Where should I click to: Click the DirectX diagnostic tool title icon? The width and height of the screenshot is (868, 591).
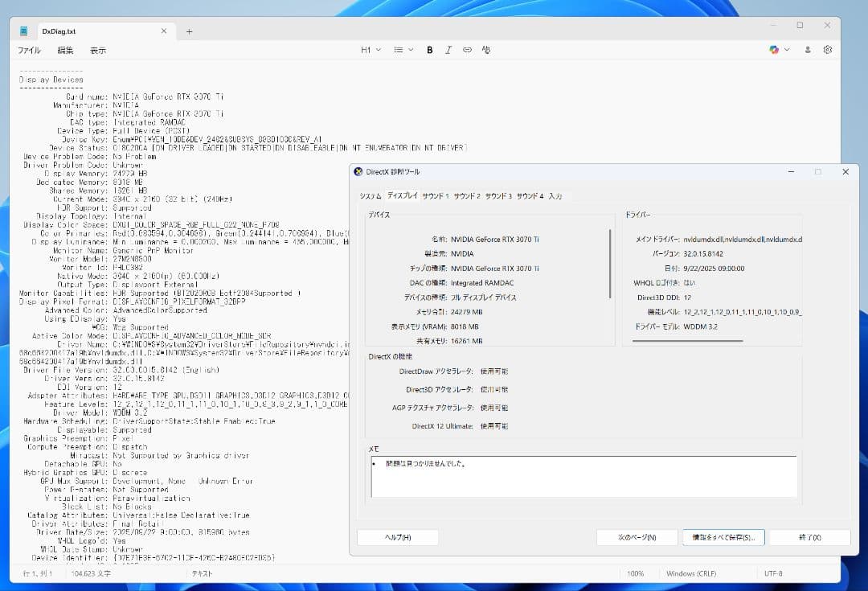coord(358,172)
